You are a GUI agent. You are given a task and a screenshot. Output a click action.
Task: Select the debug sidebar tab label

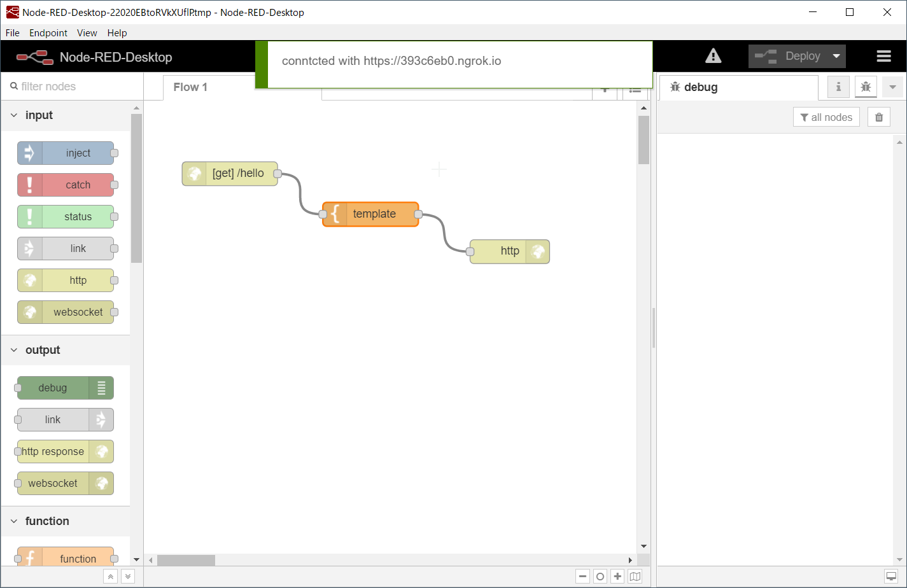[701, 87]
